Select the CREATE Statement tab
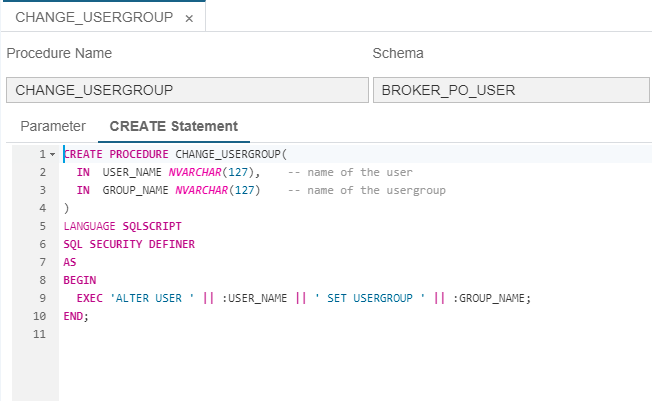This screenshot has height=401, width=652. click(x=173, y=126)
